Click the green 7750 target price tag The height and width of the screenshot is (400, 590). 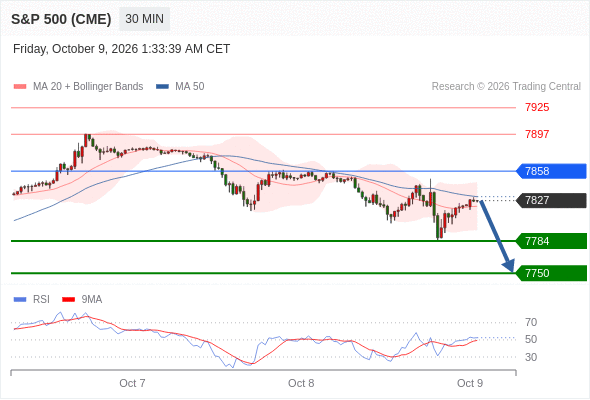pos(551,273)
